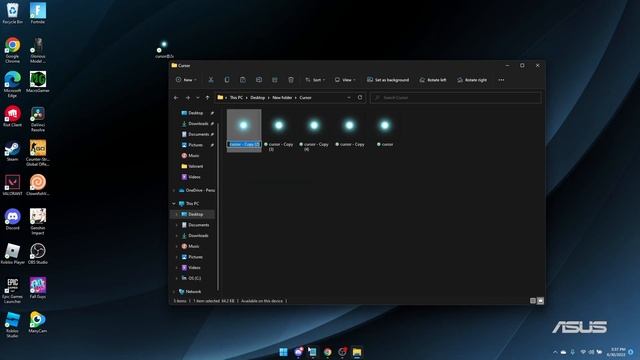Open Microsoft Edge desktop shortcut
Screen dimensions: 640x360
[x=12, y=84]
